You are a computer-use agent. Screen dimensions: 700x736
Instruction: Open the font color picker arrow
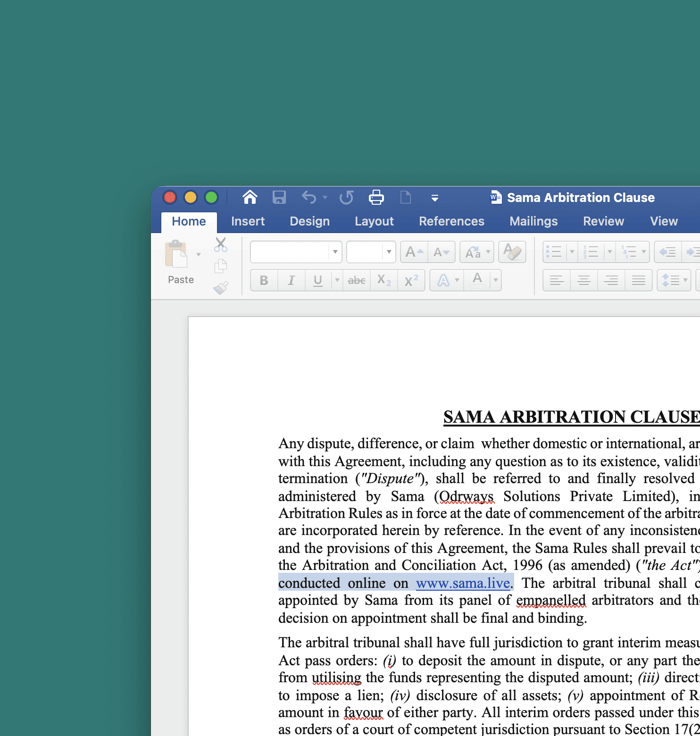click(x=496, y=281)
